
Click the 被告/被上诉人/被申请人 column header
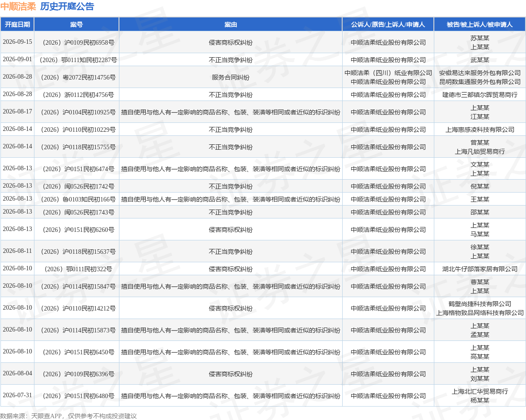479,25
